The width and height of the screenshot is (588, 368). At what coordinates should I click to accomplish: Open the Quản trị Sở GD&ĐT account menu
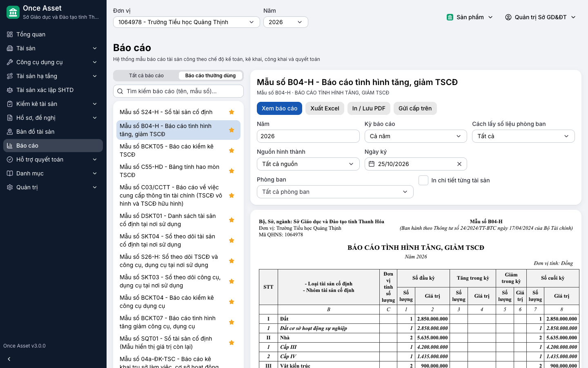[541, 17]
